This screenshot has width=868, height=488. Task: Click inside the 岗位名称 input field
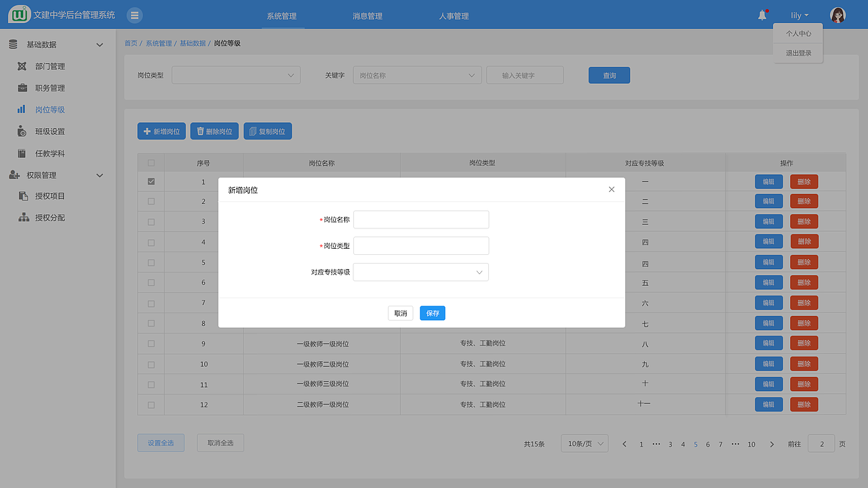pos(420,219)
